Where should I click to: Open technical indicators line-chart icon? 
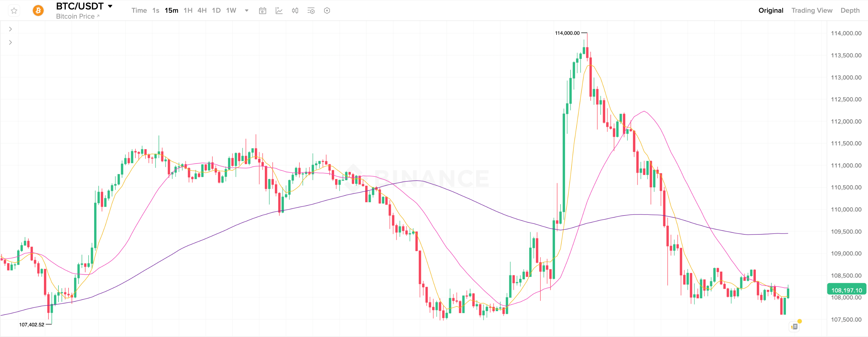279,11
